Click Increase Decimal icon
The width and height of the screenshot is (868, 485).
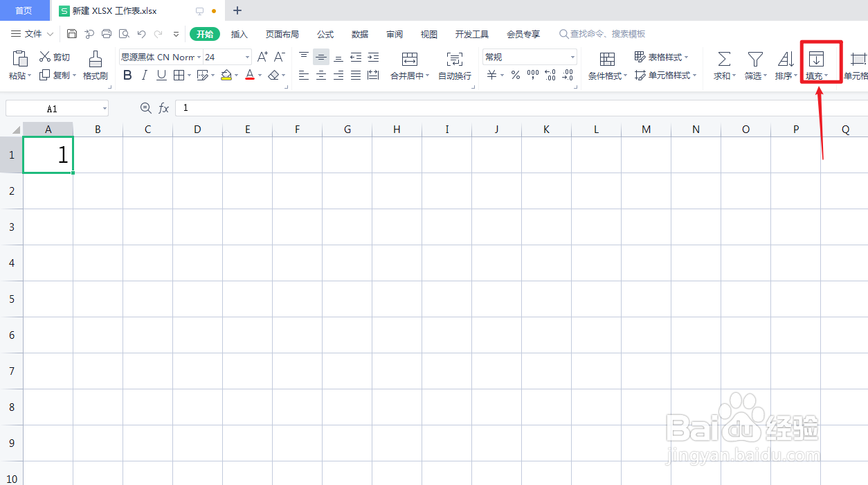coord(550,76)
